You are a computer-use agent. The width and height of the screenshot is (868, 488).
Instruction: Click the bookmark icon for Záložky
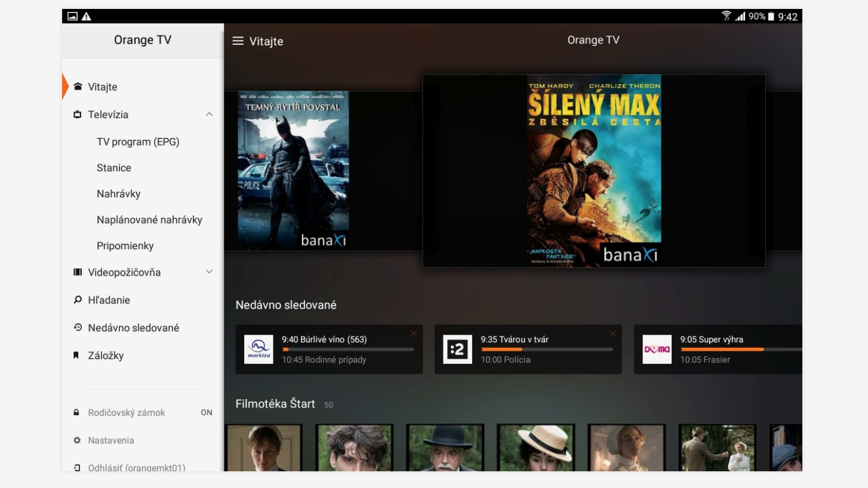(x=76, y=356)
